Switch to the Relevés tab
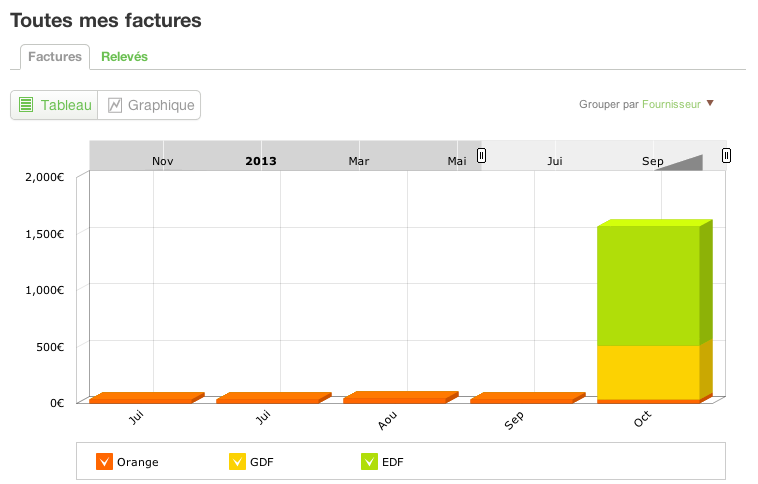 pos(124,57)
